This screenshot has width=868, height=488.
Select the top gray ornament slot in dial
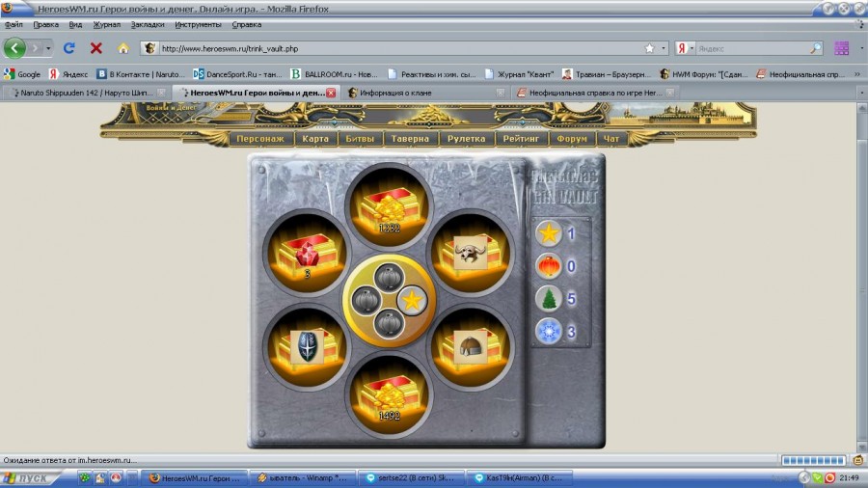click(389, 278)
